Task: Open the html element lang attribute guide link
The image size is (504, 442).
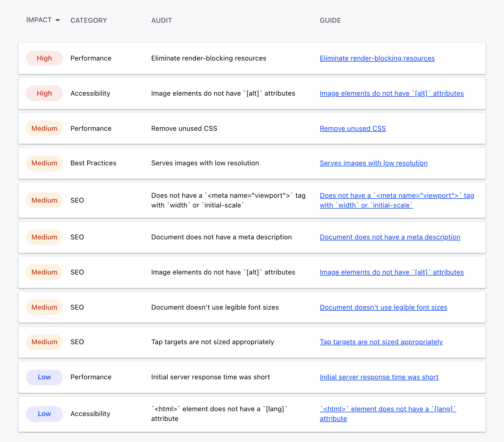Action: tap(388, 414)
